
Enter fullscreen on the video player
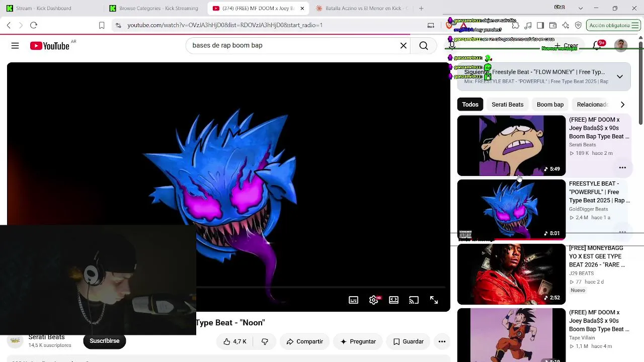pos(434,300)
